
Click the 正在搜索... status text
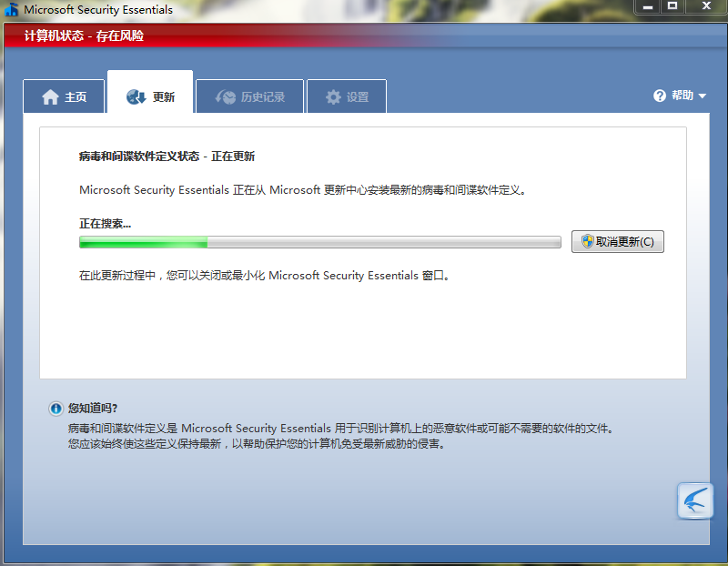[x=105, y=224]
